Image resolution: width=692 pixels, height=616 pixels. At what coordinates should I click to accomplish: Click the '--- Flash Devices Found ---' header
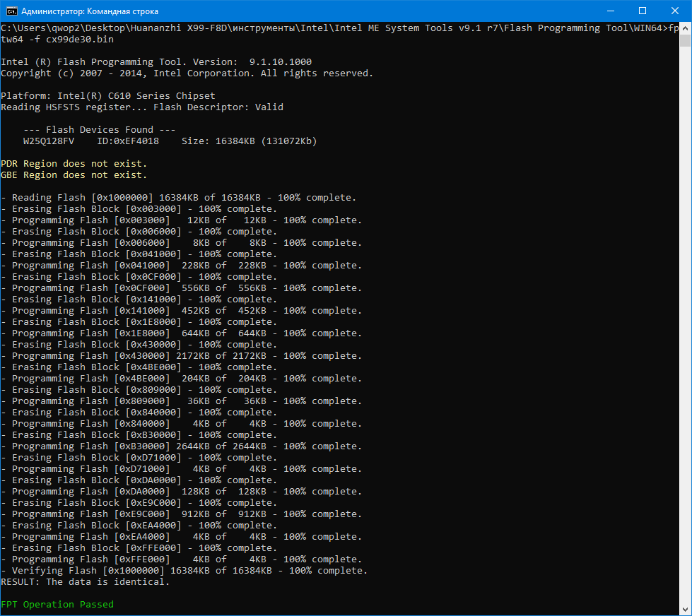[99, 130]
